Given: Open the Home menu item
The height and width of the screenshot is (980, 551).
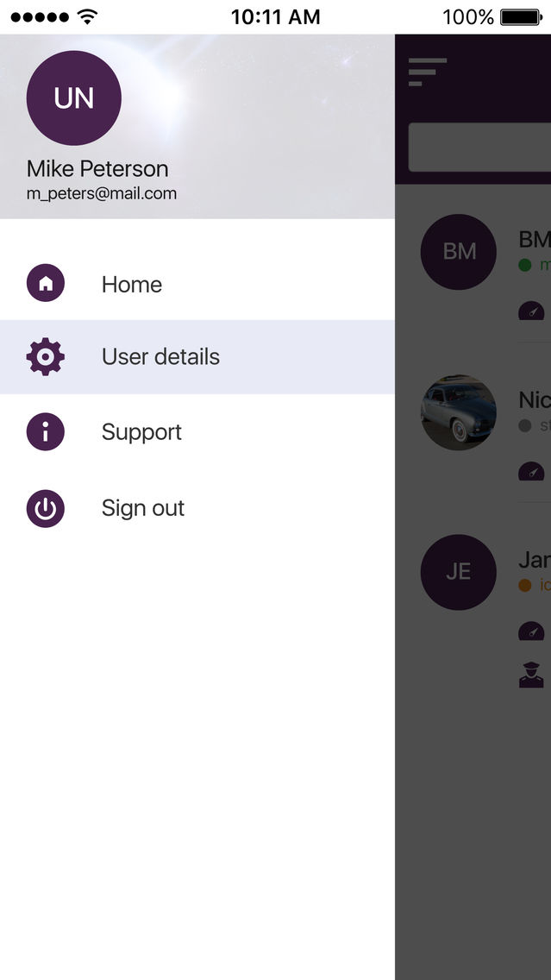Looking at the screenshot, I should (197, 284).
